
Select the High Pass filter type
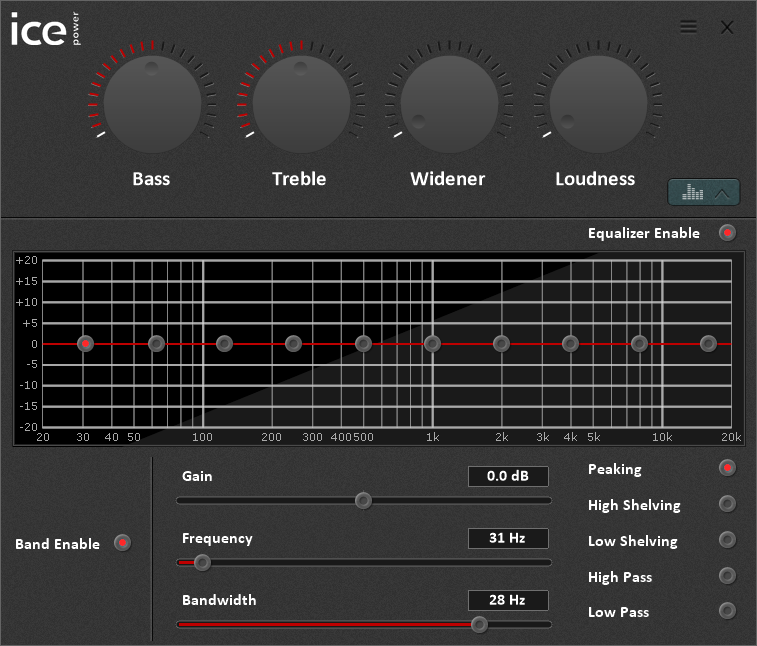(727, 576)
